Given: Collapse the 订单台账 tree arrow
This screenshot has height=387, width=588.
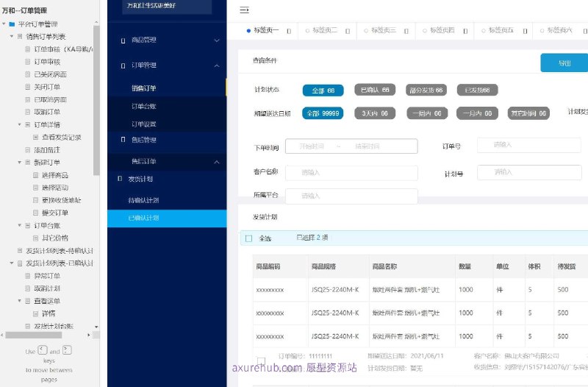Looking at the screenshot, I should [20, 225].
